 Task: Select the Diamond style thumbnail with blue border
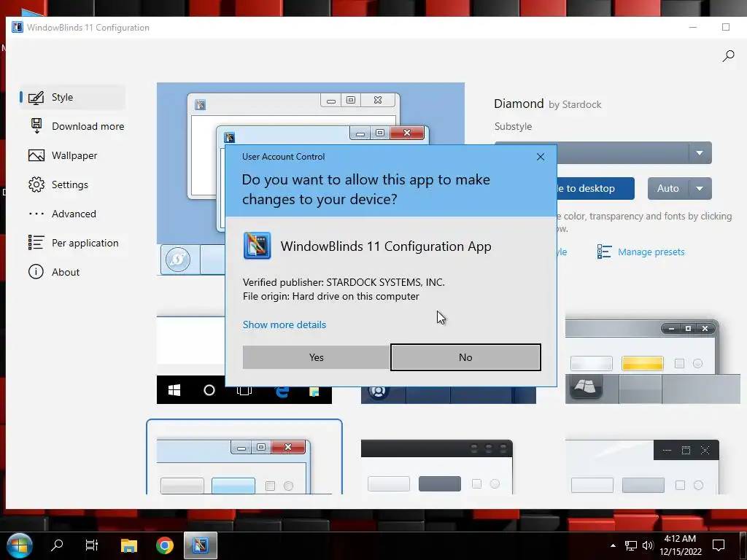pyautogui.click(x=244, y=456)
